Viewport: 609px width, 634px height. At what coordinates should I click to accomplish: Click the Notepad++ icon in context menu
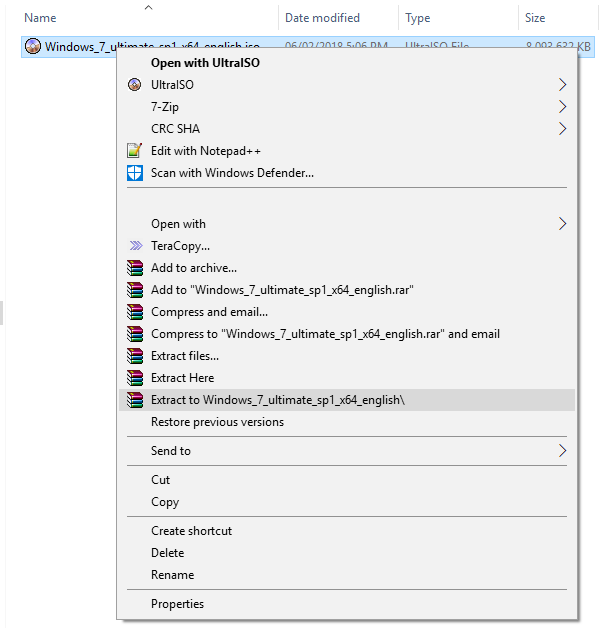click(x=135, y=151)
